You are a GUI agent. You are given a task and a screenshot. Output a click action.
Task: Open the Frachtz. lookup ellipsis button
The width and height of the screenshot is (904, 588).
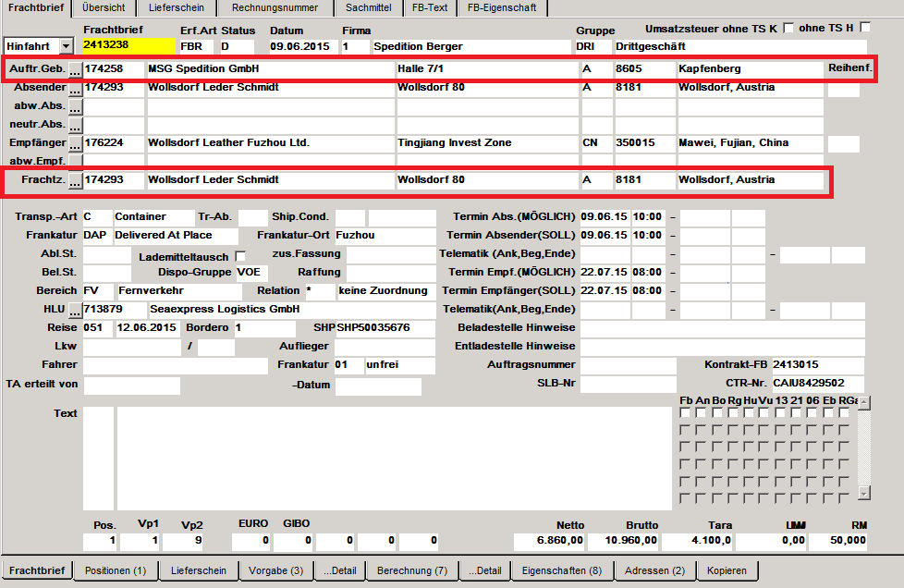[75, 180]
